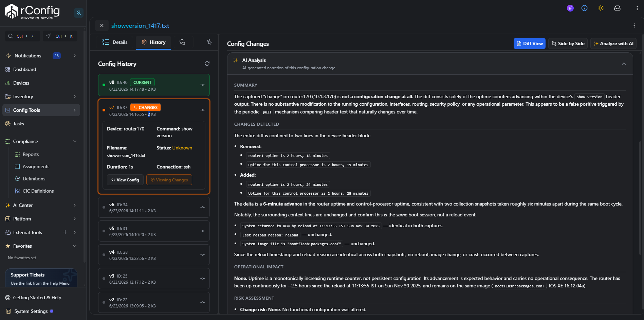Viewport: 644px width, 320px height.
Task: Open v6 version action icon
Action: (x=203, y=207)
